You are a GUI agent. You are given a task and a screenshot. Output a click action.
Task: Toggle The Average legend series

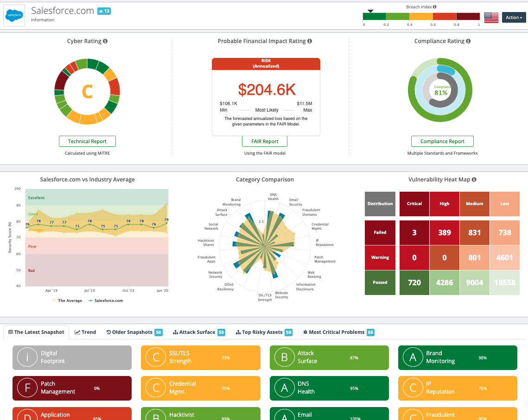click(67, 301)
